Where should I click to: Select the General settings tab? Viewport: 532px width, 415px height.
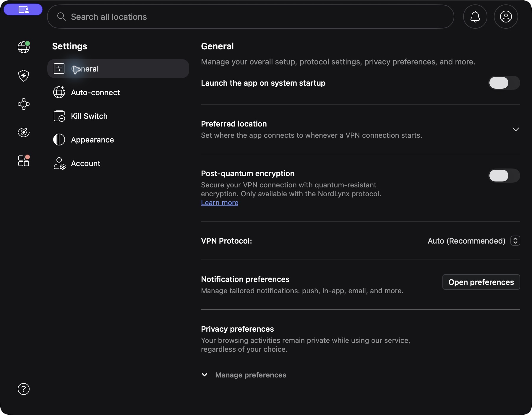[118, 69]
